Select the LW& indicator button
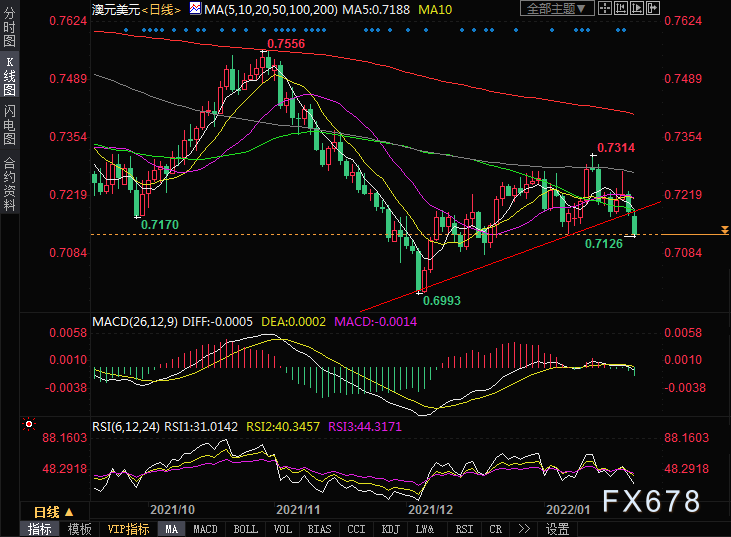Screen dimensions: 731x537 (425, 529)
